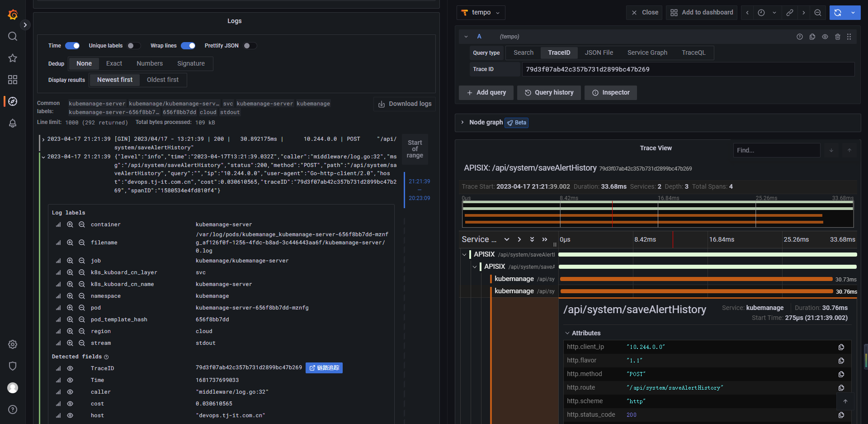The width and height of the screenshot is (868, 424).
Task: Switch to Search query type tab
Action: pyautogui.click(x=524, y=53)
